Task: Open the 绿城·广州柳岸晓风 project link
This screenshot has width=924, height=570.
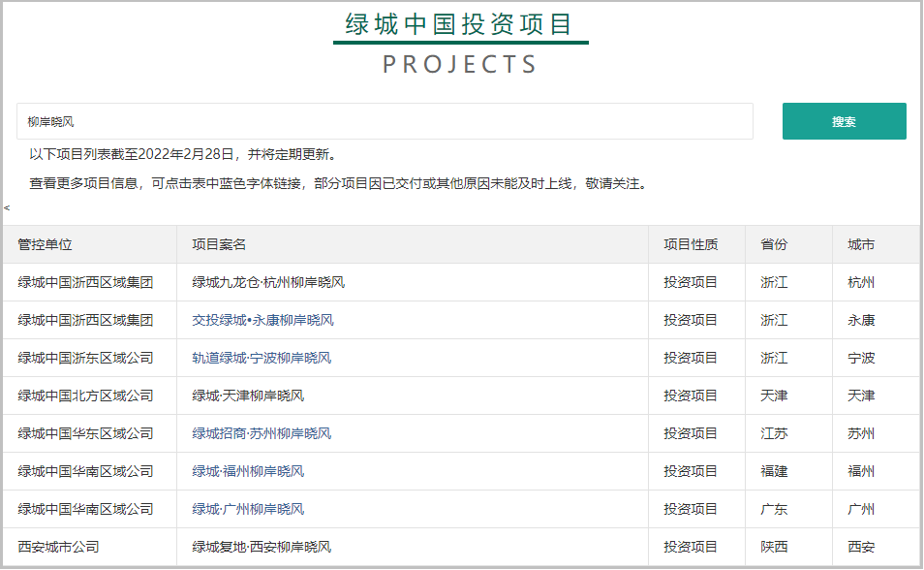Action: (x=248, y=509)
